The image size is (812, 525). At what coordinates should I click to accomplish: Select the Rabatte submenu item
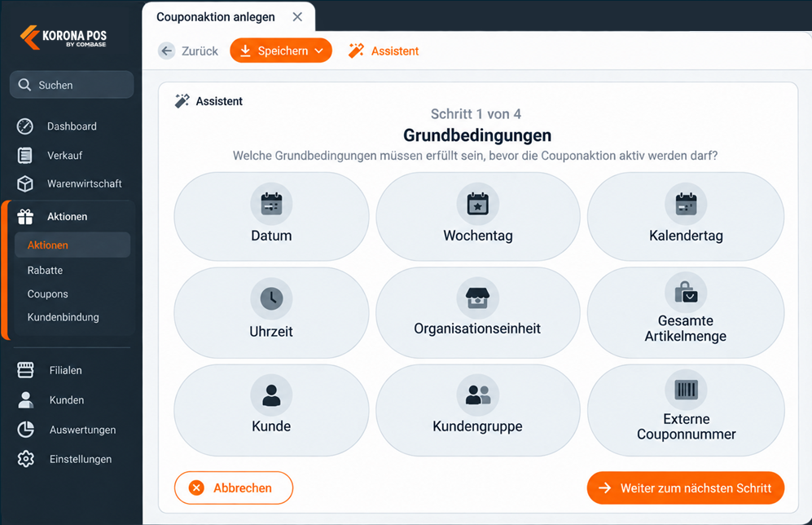[x=45, y=271]
